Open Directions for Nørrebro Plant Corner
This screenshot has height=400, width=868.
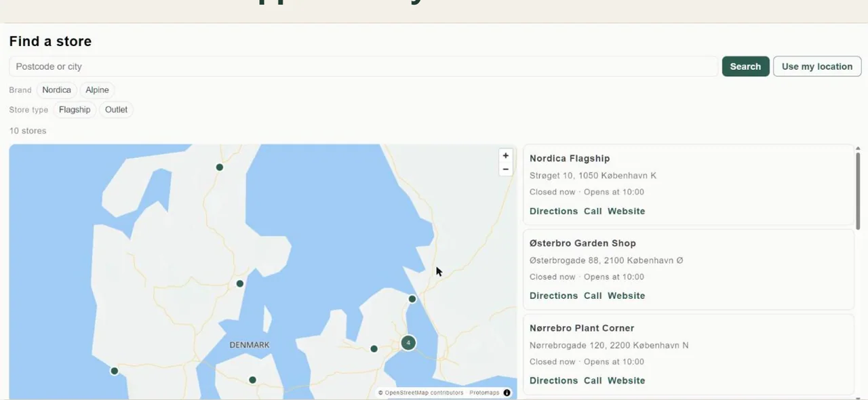[x=553, y=380]
